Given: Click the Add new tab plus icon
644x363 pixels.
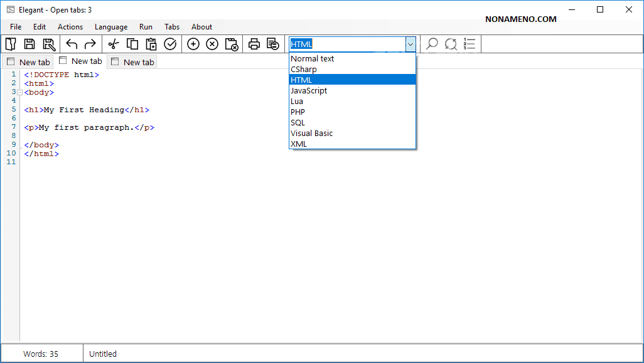Looking at the screenshot, I should [193, 44].
